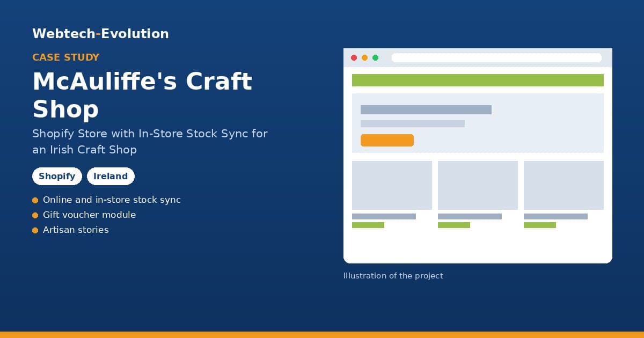Click the orange dot in mock browser
The width and height of the screenshot is (644, 338).
click(x=364, y=57)
